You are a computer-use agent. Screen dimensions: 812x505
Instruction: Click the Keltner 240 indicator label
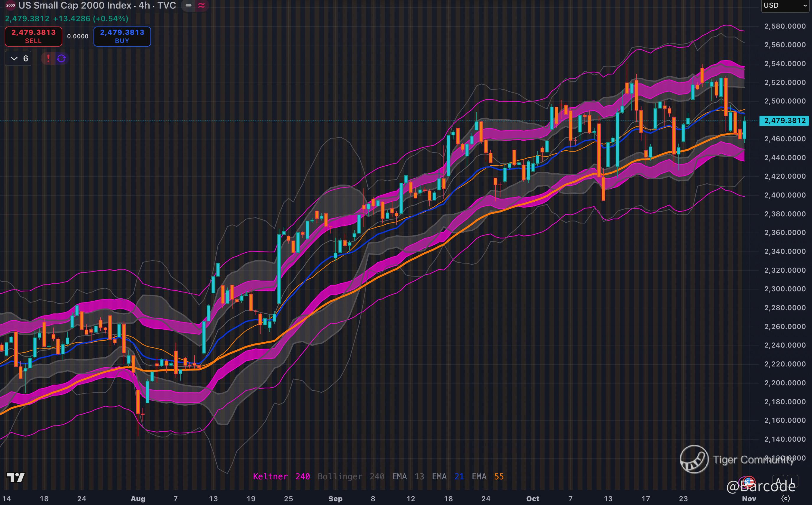pyautogui.click(x=281, y=477)
